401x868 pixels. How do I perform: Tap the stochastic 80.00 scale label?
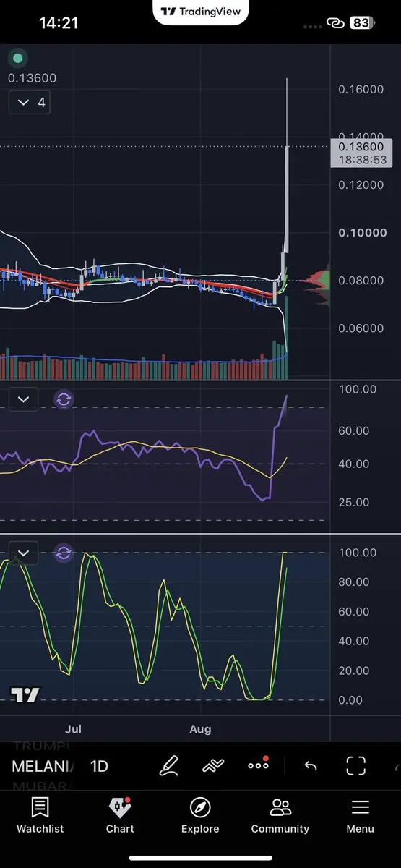(354, 582)
